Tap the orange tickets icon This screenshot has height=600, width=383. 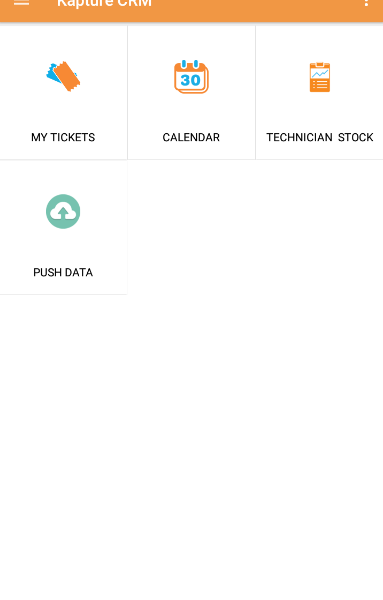(63, 76)
